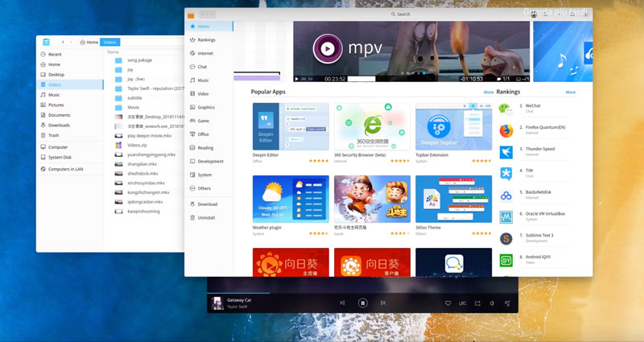
Task: Pause the song in the music player
Action: click(362, 303)
